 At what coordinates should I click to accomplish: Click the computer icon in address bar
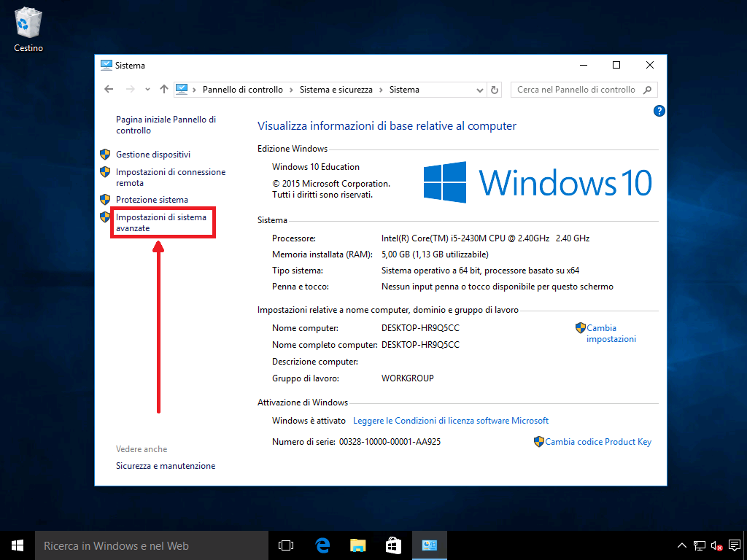[x=182, y=89]
